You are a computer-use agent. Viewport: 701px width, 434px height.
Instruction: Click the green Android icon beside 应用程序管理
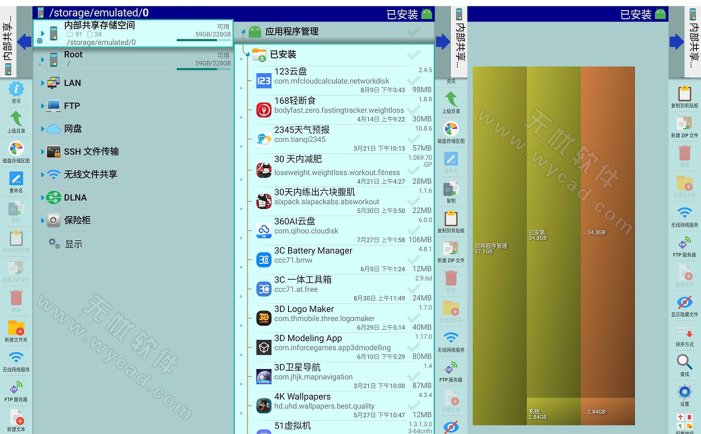click(x=255, y=31)
